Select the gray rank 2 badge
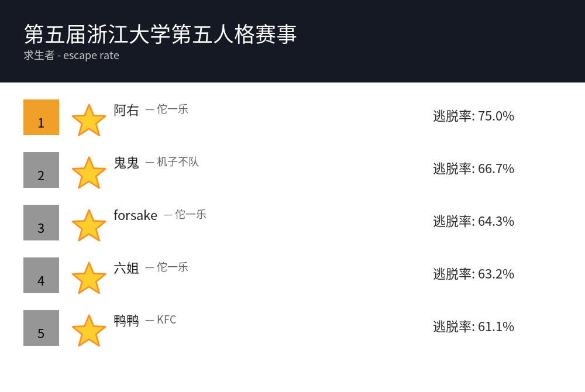This screenshot has height=392, width=585. coord(41,170)
